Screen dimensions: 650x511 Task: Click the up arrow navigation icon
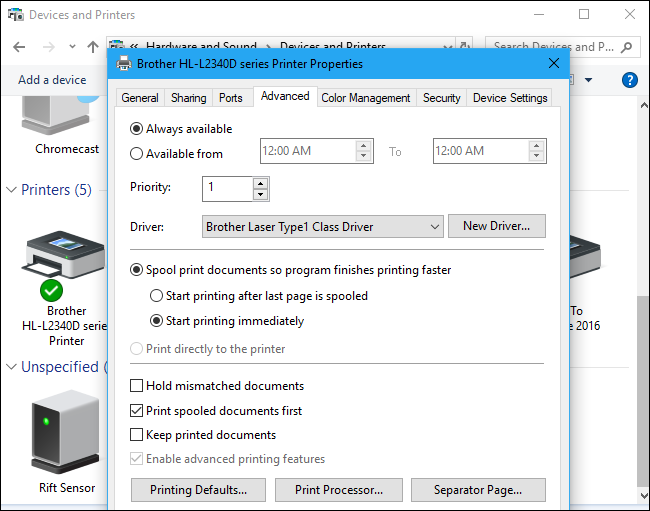pyautogui.click(x=93, y=47)
